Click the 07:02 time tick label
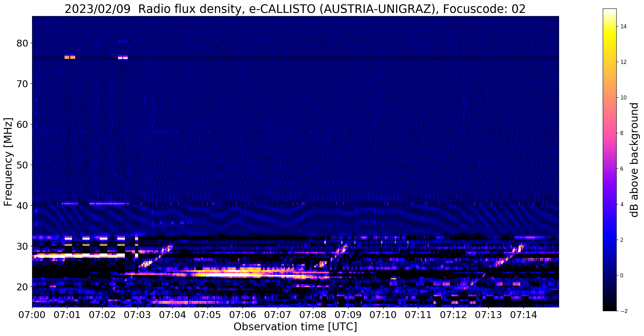 102,315
